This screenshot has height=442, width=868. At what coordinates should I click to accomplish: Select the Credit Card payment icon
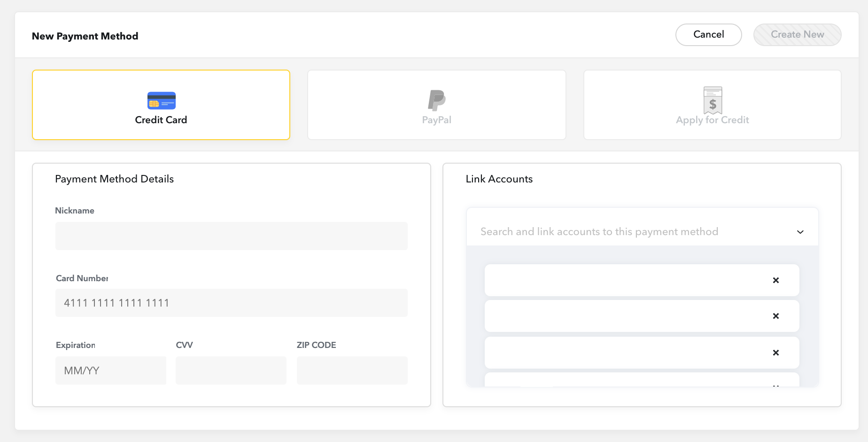point(161,100)
